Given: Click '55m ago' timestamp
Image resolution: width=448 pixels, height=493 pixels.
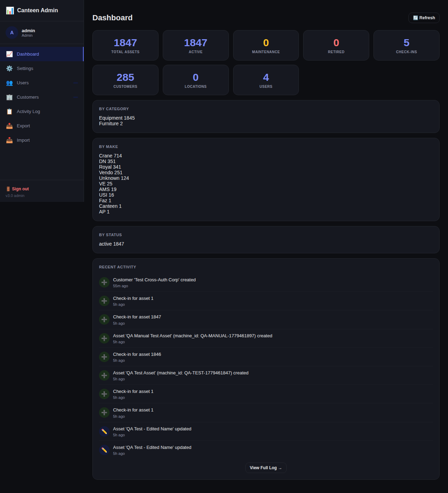Looking at the screenshot, I should click(x=120, y=286).
